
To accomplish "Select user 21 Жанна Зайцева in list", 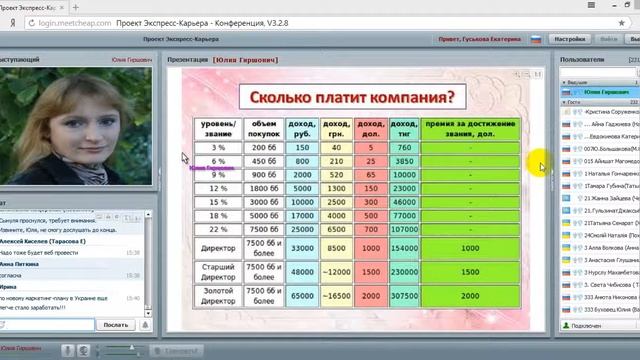I will 600,198.
